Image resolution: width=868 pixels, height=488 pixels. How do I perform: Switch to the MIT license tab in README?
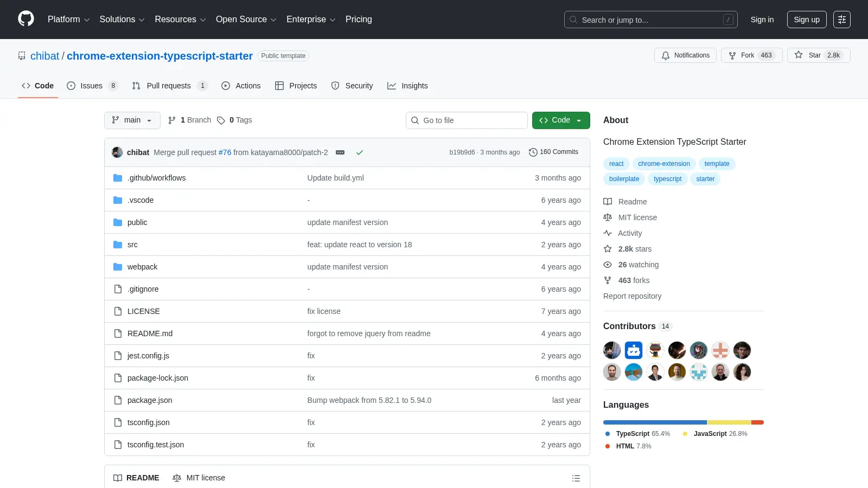pyautogui.click(x=199, y=478)
